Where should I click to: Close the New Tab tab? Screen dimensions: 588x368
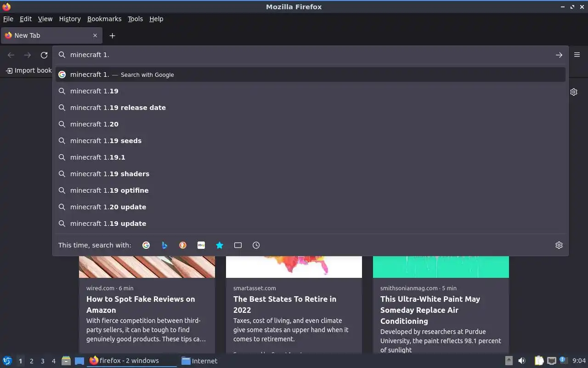[x=95, y=35]
